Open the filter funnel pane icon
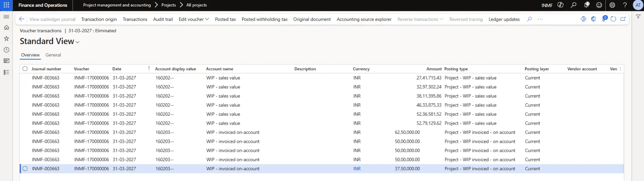The width and height of the screenshot is (644, 181). click(638, 17)
